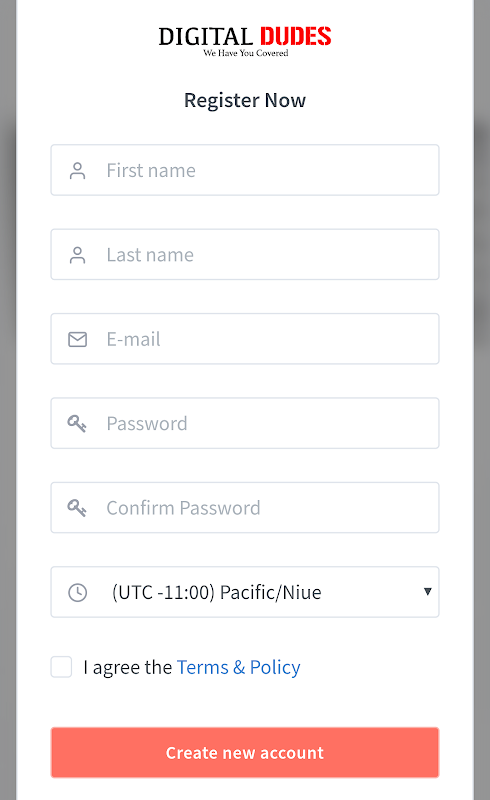490x800 pixels.
Task: Focus the Password input field
Action: pos(245,423)
